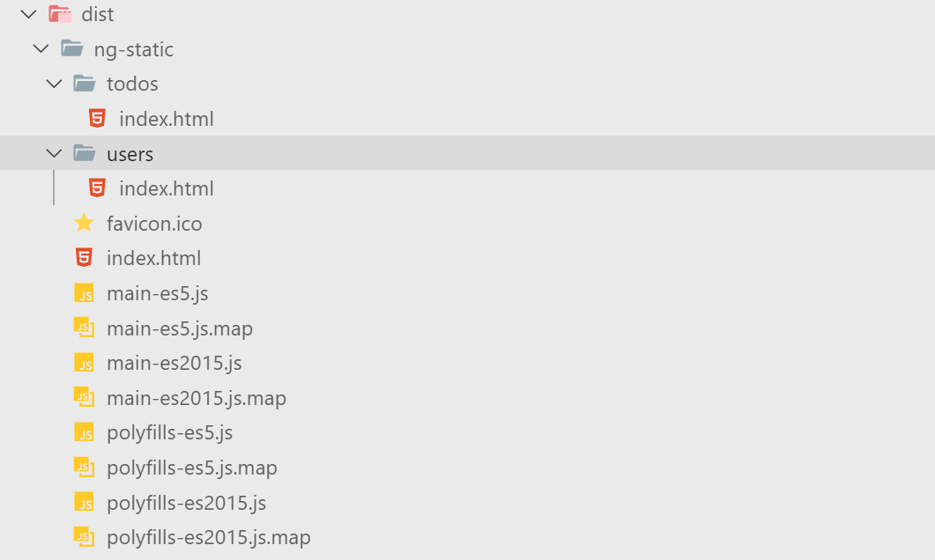The height and width of the screenshot is (560, 935).
Task: Click the HTML5 icon of todos index.html
Action: pyautogui.click(x=97, y=118)
